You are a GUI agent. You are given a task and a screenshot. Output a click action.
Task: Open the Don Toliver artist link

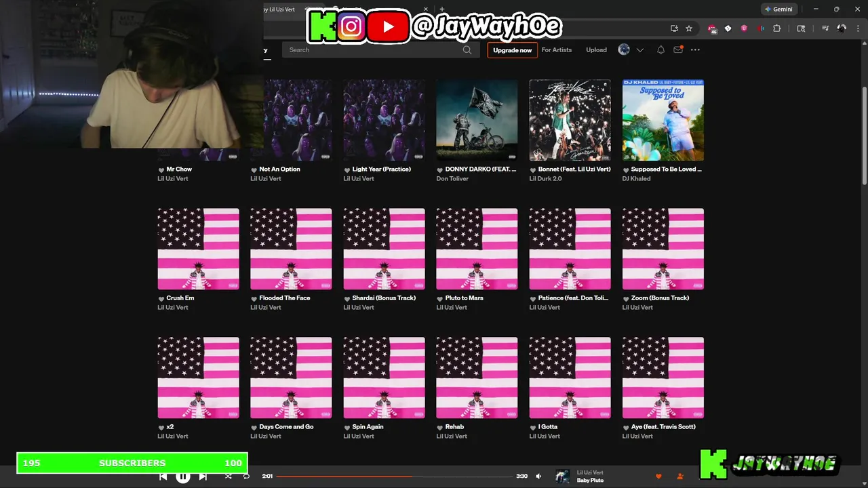coord(452,179)
